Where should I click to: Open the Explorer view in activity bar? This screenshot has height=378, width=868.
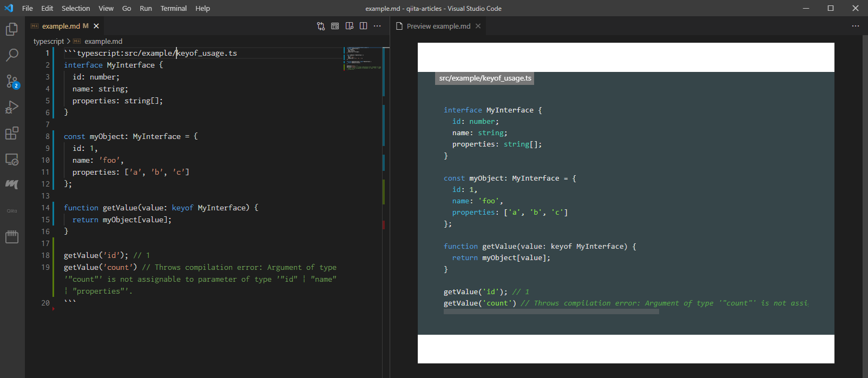pos(12,29)
